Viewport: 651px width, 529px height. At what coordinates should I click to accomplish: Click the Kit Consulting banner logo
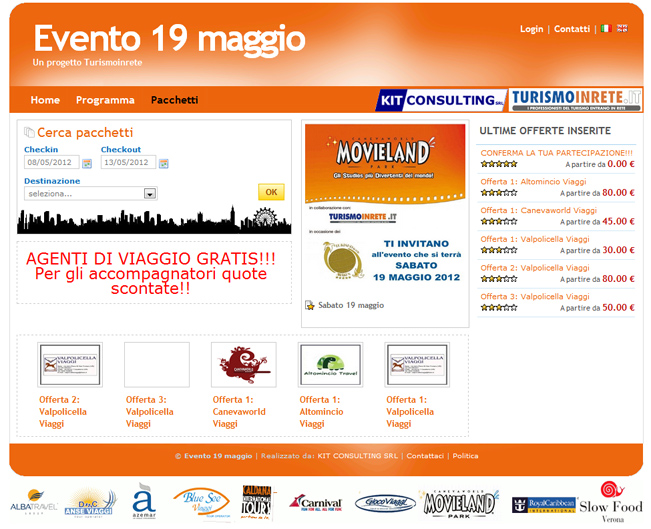pyautogui.click(x=441, y=100)
